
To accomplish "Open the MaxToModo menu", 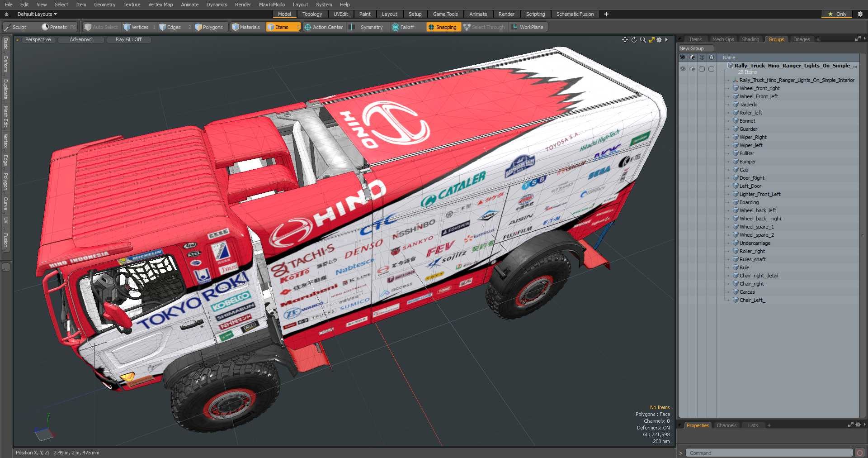I will (x=272, y=5).
